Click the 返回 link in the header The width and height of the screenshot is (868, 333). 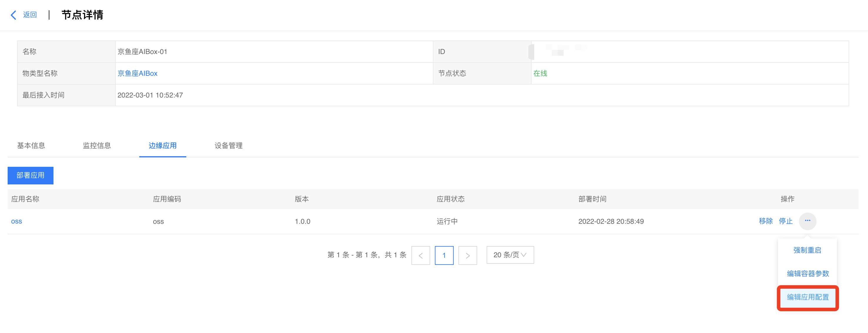[x=30, y=15]
